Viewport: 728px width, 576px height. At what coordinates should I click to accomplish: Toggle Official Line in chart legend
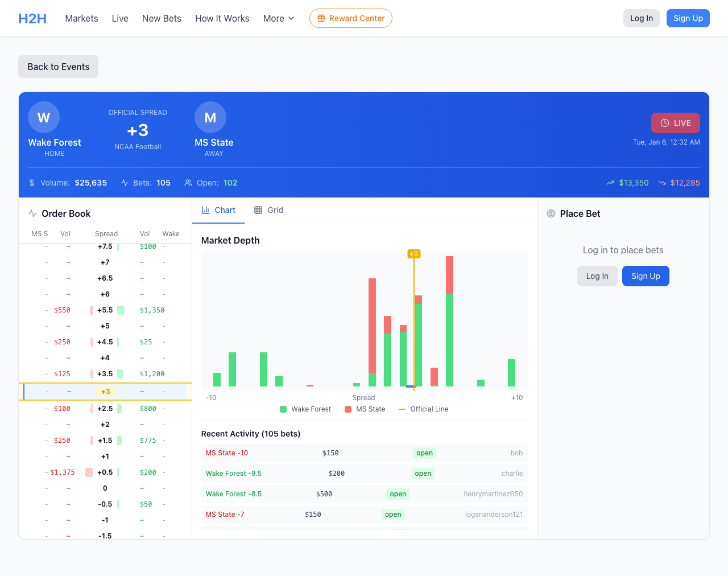point(423,409)
